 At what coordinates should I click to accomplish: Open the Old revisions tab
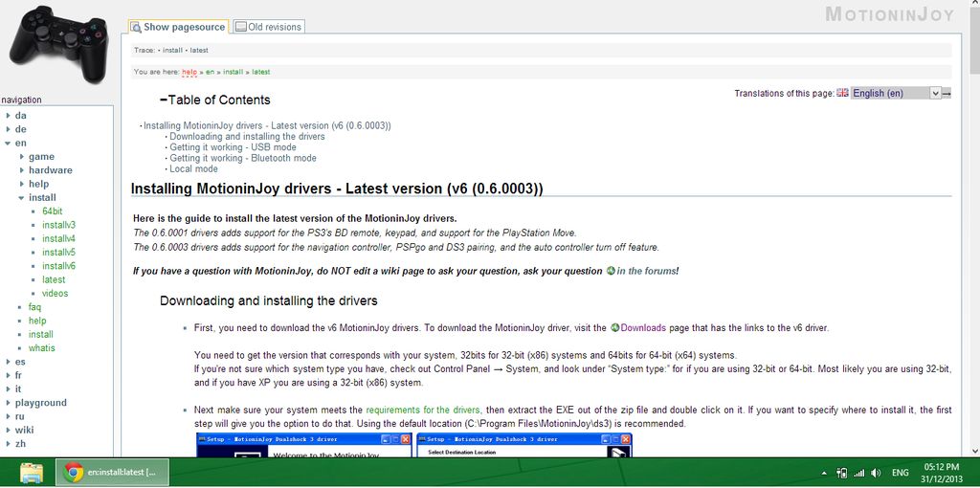click(268, 27)
